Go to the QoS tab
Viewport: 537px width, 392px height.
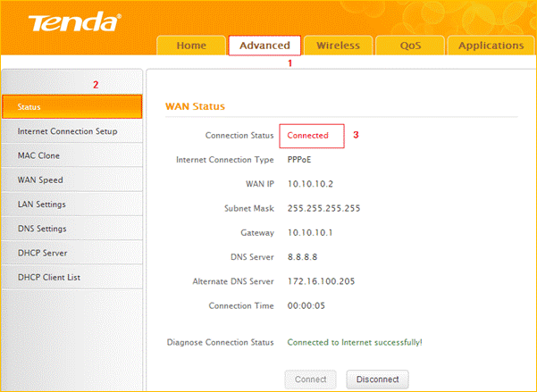click(x=410, y=46)
